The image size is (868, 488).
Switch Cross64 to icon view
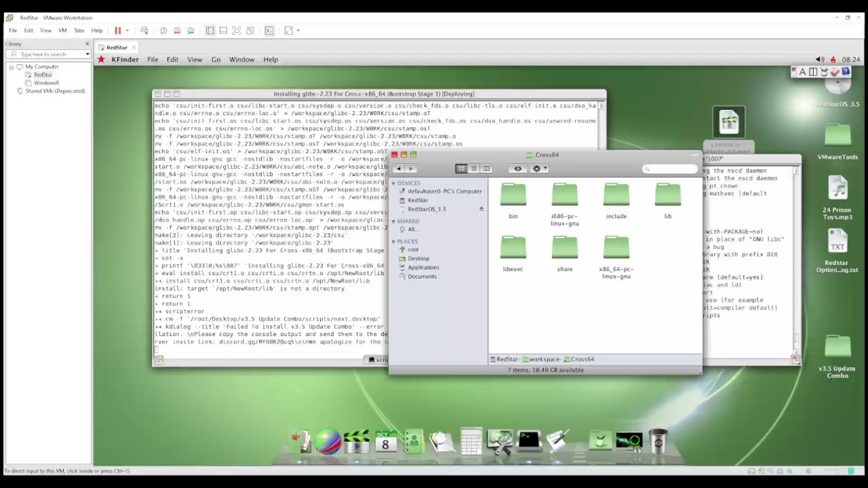pos(462,169)
